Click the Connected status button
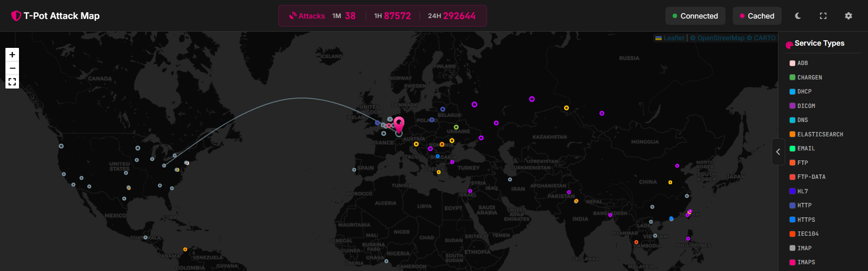Image resolution: width=868 pixels, height=271 pixels. [695, 16]
